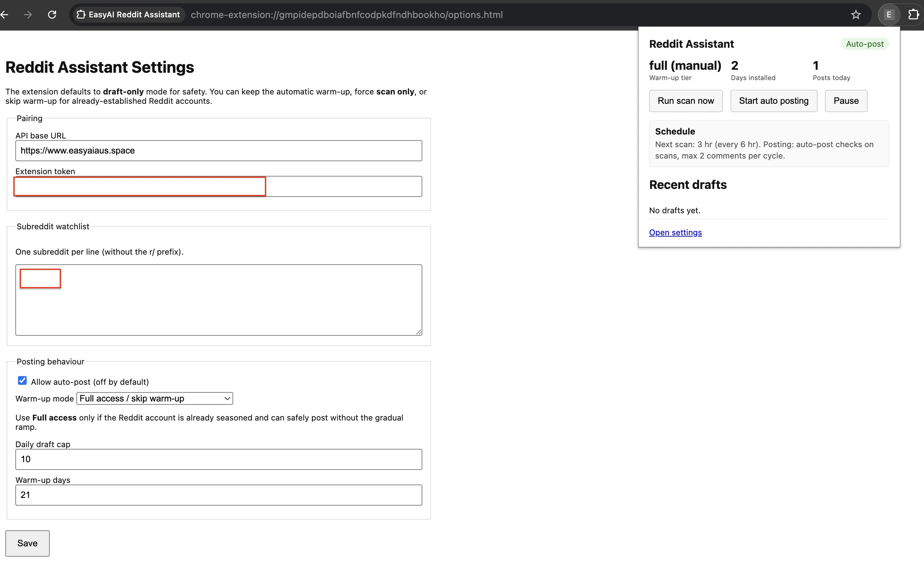Viewport: 924px width, 570px height.
Task: Click the Days installed count '2'
Action: (735, 66)
